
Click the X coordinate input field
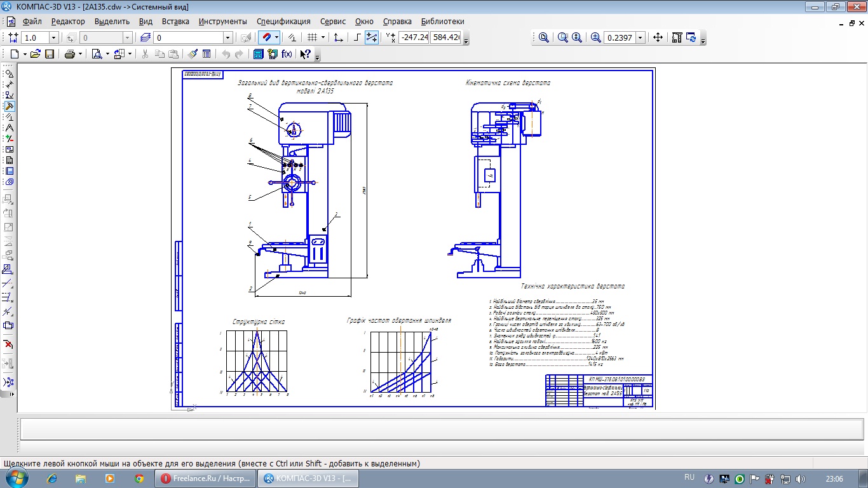(x=414, y=37)
